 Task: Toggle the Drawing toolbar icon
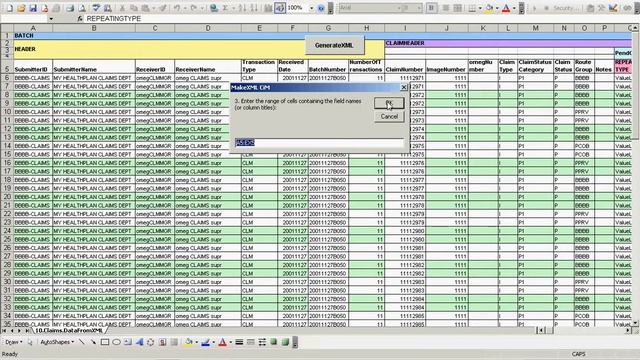point(280,8)
